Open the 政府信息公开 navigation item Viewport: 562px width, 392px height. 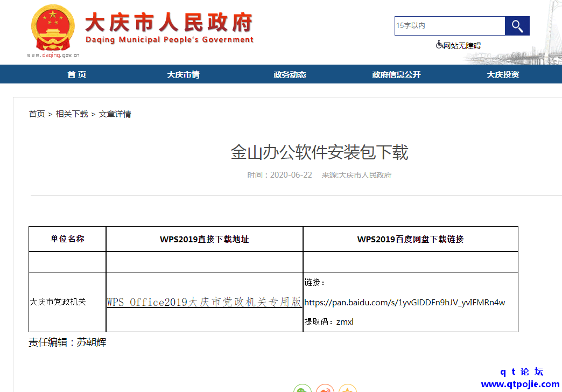tap(396, 75)
